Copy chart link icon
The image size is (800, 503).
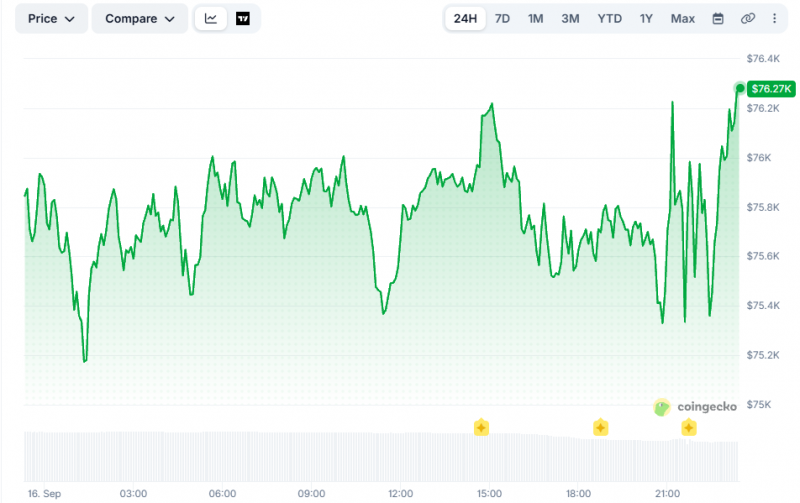(x=747, y=19)
